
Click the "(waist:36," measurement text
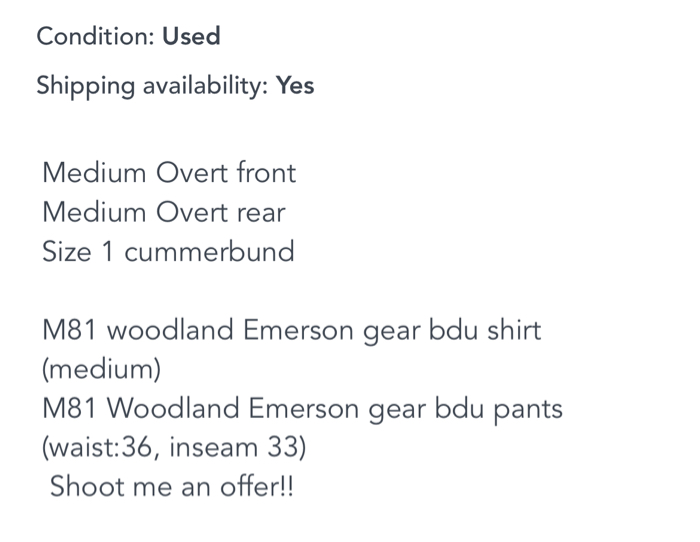tap(100, 447)
